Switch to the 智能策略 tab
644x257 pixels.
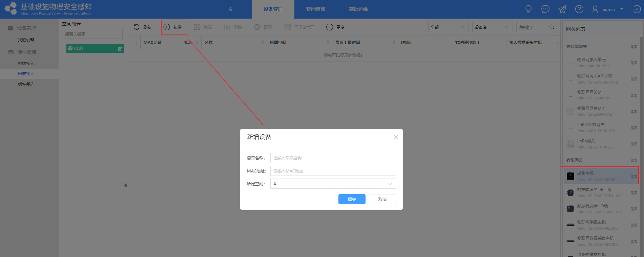(315, 9)
